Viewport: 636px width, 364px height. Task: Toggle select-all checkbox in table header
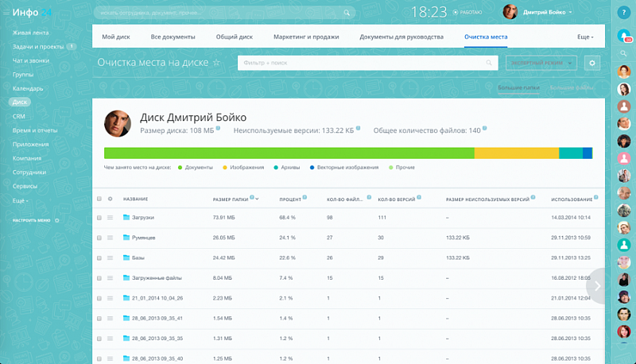tap(99, 199)
